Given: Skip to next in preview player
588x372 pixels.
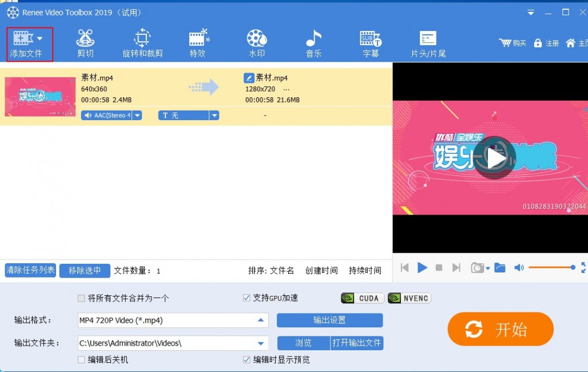Looking at the screenshot, I should (456, 268).
